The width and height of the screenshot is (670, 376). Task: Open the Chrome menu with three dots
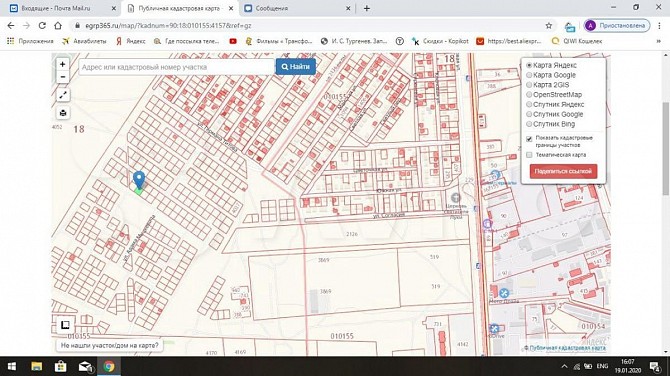(659, 26)
